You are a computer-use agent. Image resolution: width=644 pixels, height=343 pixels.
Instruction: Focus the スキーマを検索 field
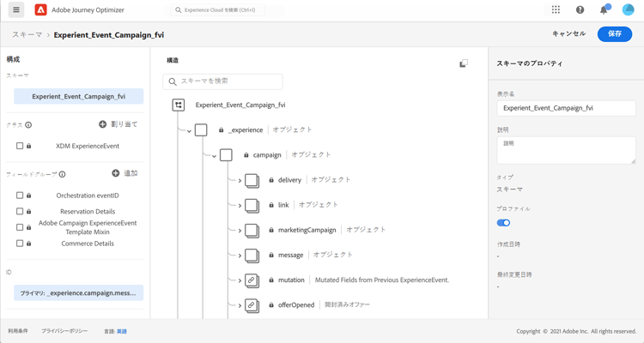(222, 81)
